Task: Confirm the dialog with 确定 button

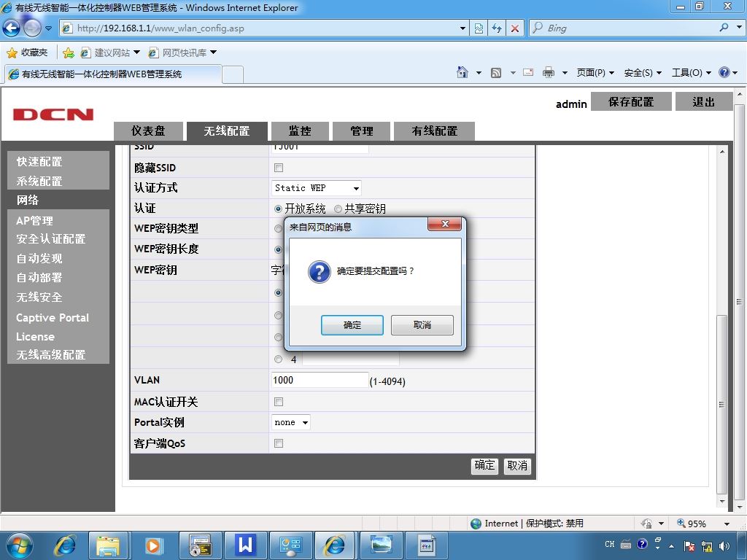Action: tap(352, 324)
